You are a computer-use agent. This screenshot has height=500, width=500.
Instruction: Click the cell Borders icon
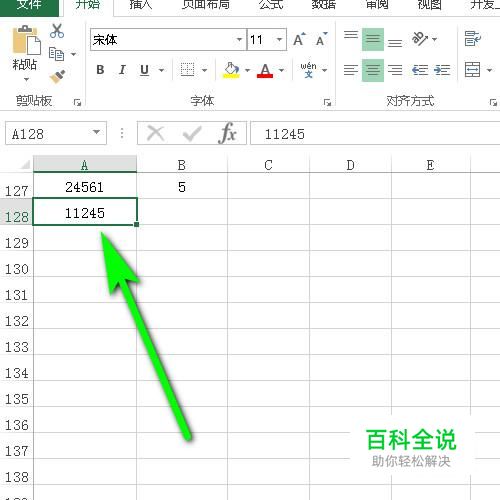click(187, 70)
